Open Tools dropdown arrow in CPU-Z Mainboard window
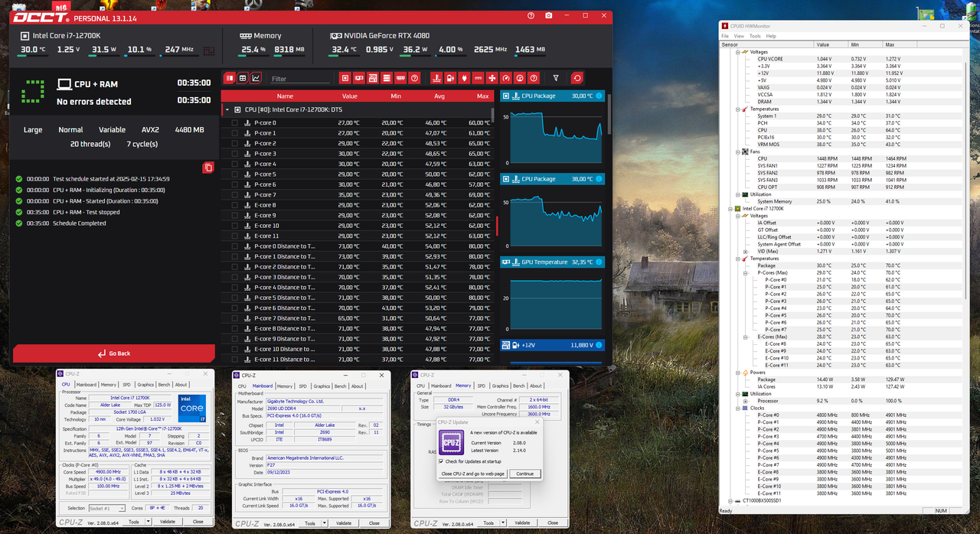Screen dimensions: 980x534 325,523
